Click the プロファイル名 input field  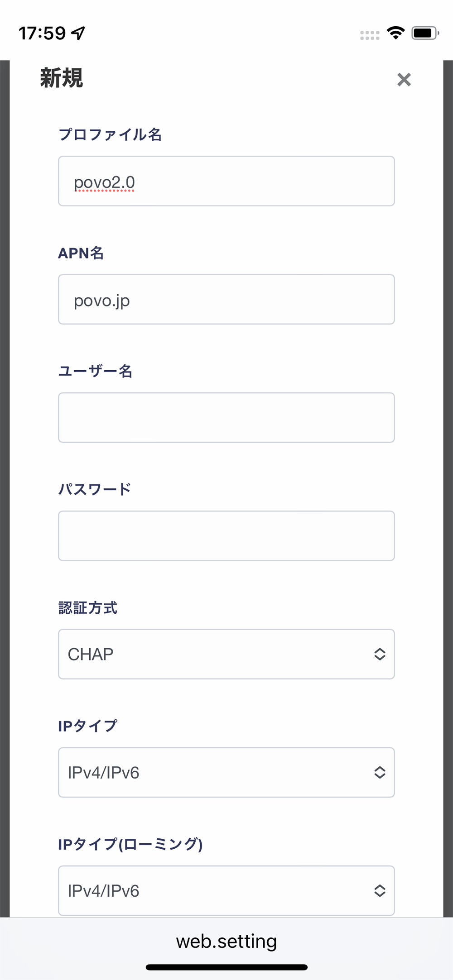[226, 181]
